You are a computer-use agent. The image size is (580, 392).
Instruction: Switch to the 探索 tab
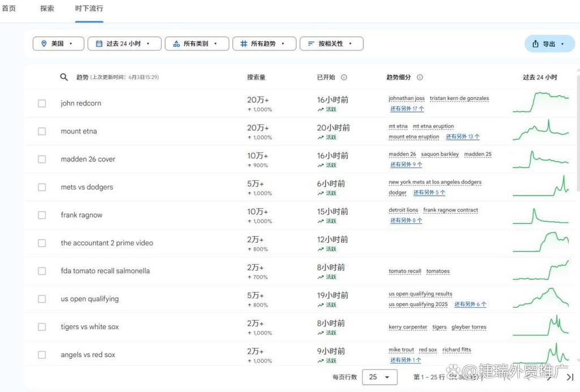(48, 8)
